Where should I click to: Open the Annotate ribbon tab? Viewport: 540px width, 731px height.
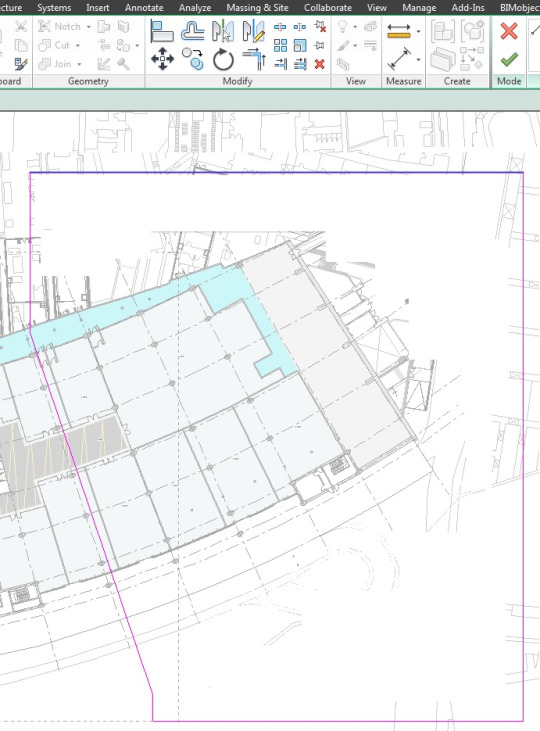144,8
